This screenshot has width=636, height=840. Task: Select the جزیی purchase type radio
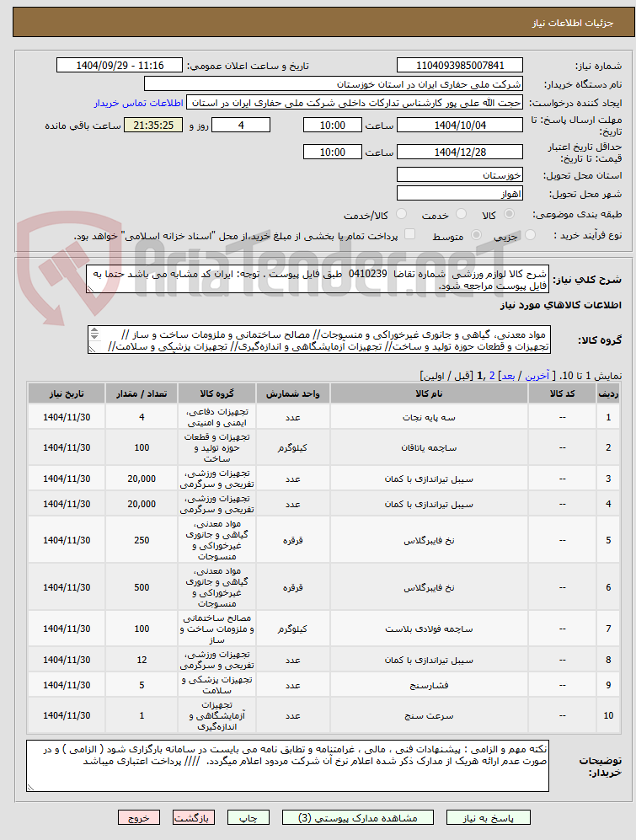click(x=530, y=235)
